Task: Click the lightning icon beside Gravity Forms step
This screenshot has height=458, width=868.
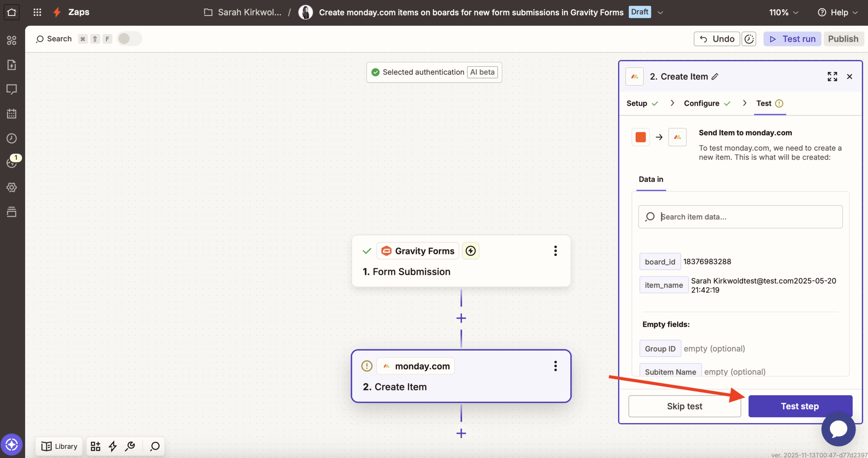Action: point(471,251)
